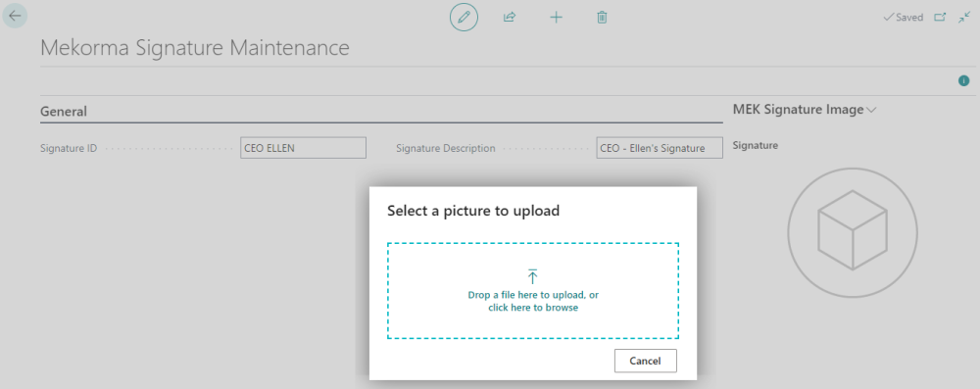980x389 pixels.
Task: Create new record with plus icon
Action: click(556, 18)
